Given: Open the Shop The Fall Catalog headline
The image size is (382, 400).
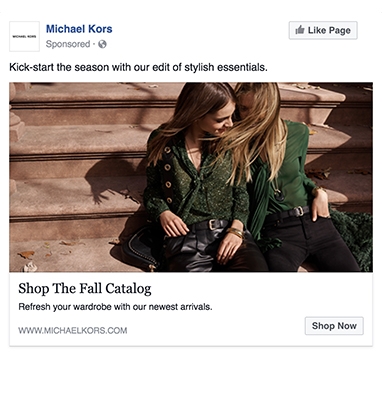Looking at the screenshot, I should (x=85, y=289).
